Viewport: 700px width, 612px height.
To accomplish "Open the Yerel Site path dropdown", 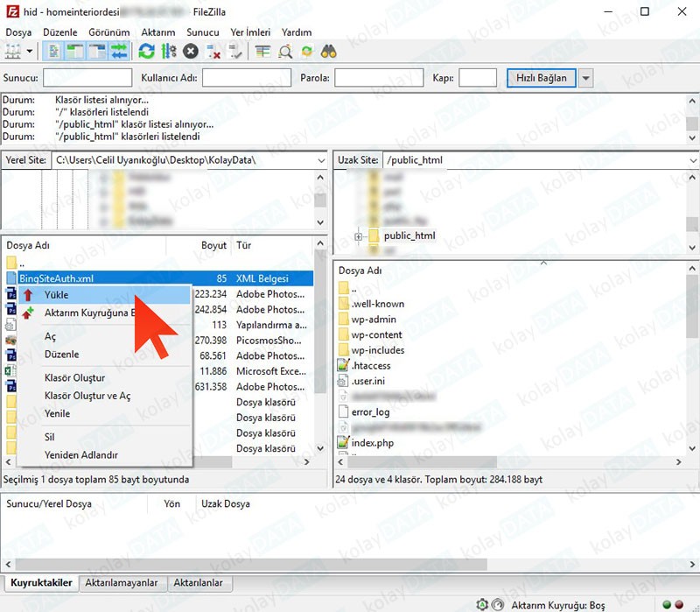I will 320,160.
